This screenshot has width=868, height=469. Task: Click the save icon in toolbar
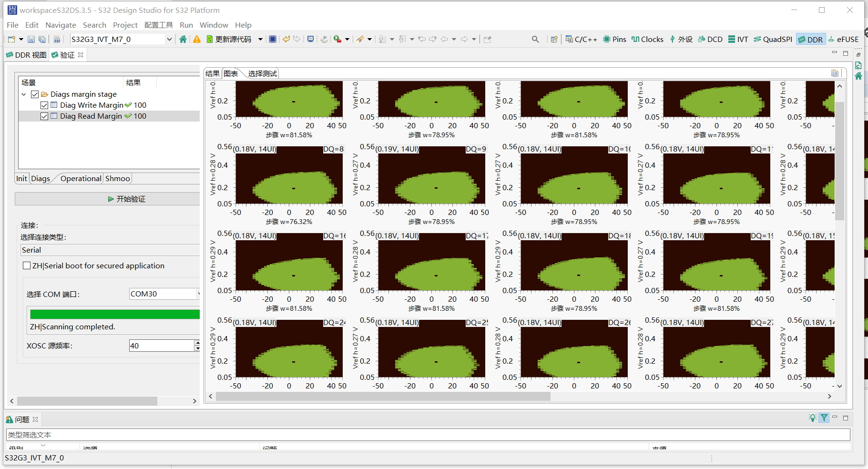pyautogui.click(x=31, y=39)
